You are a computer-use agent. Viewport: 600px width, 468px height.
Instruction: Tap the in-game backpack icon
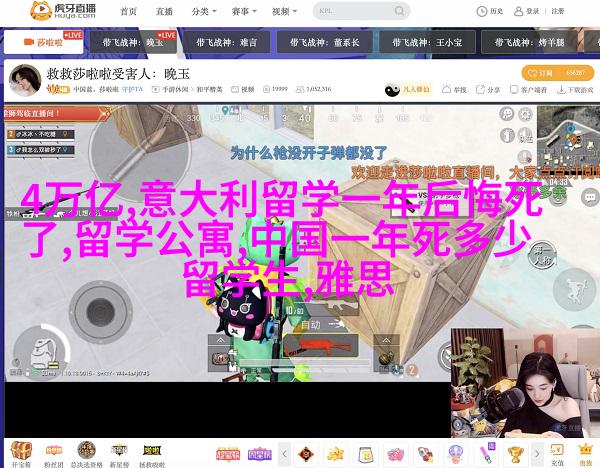41,353
